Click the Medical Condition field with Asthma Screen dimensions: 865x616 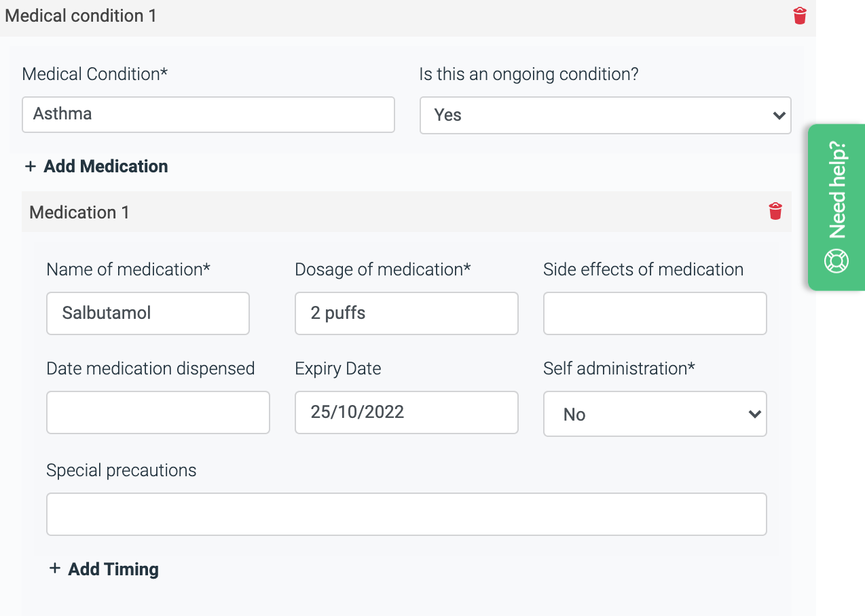click(x=208, y=114)
